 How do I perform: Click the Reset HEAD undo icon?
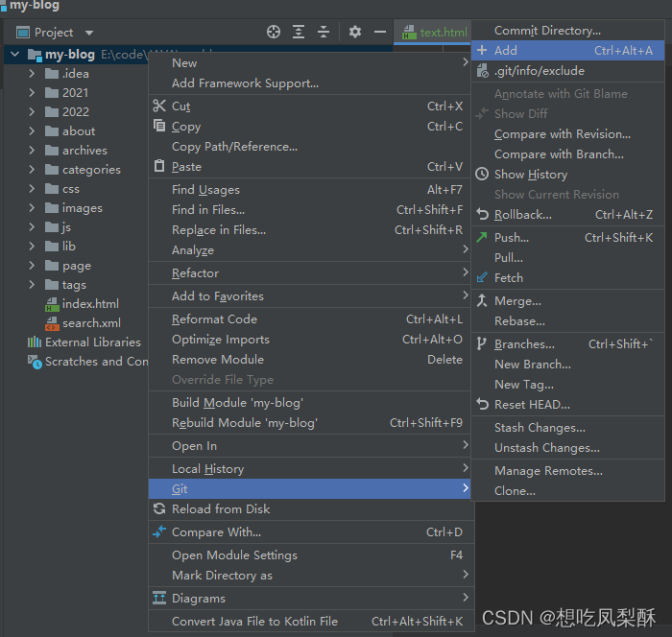(482, 404)
